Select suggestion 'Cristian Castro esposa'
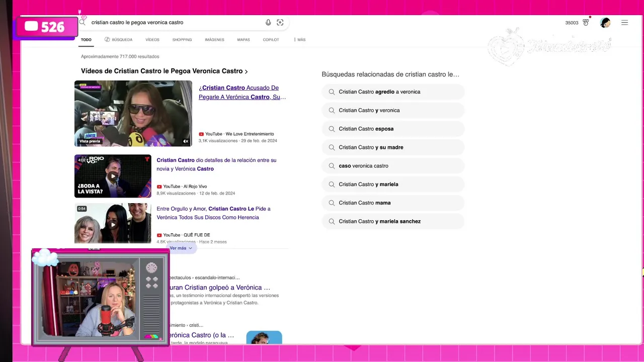Screen dimensions: 644x362 pos(393,129)
